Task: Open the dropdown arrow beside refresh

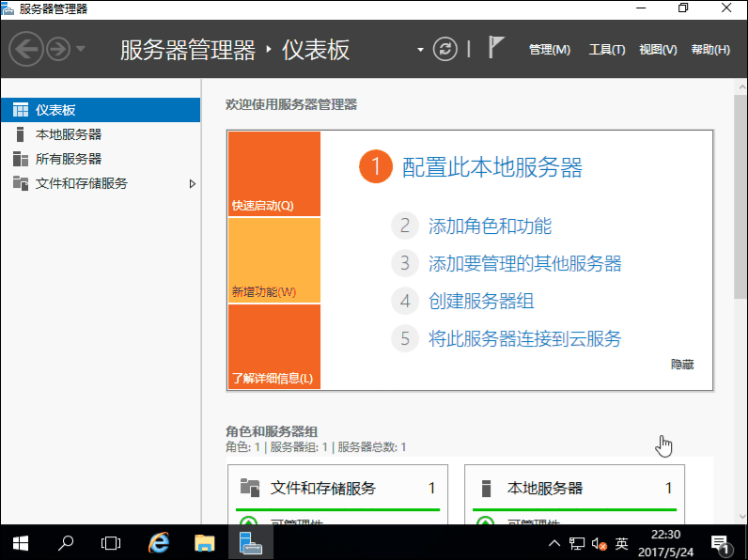Action: click(420, 50)
